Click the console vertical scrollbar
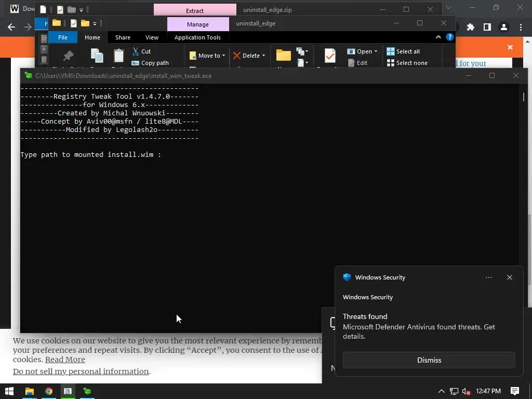Image resolution: width=532 pixels, height=399 pixels. click(x=524, y=97)
